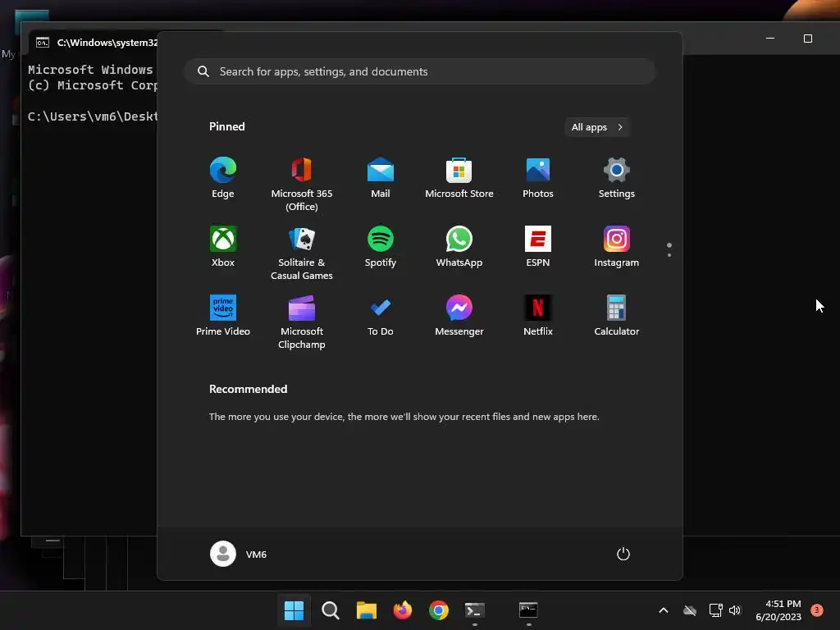Open File Explorer from taskbar

tap(367, 610)
